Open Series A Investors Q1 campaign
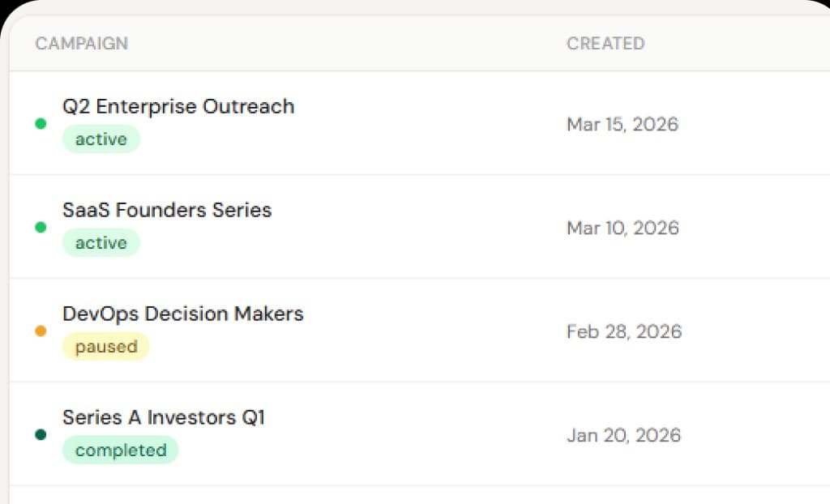The height and width of the screenshot is (504, 830). click(x=164, y=418)
